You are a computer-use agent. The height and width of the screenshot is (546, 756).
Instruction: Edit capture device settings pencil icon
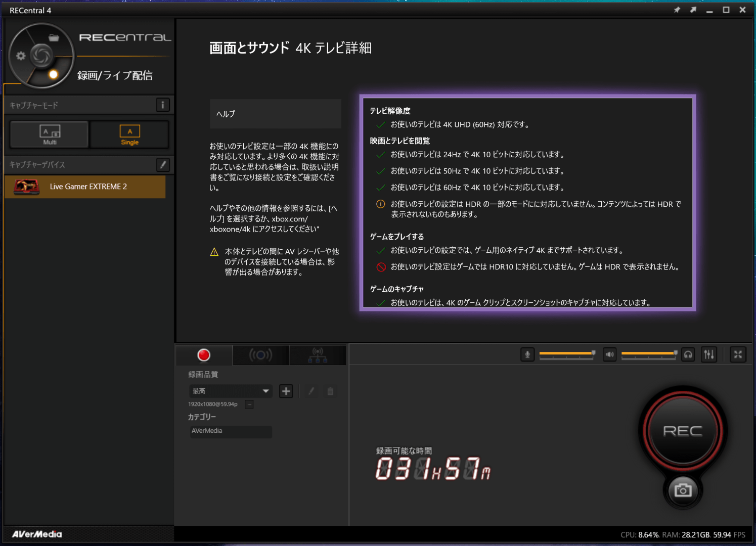coord(162,164)
